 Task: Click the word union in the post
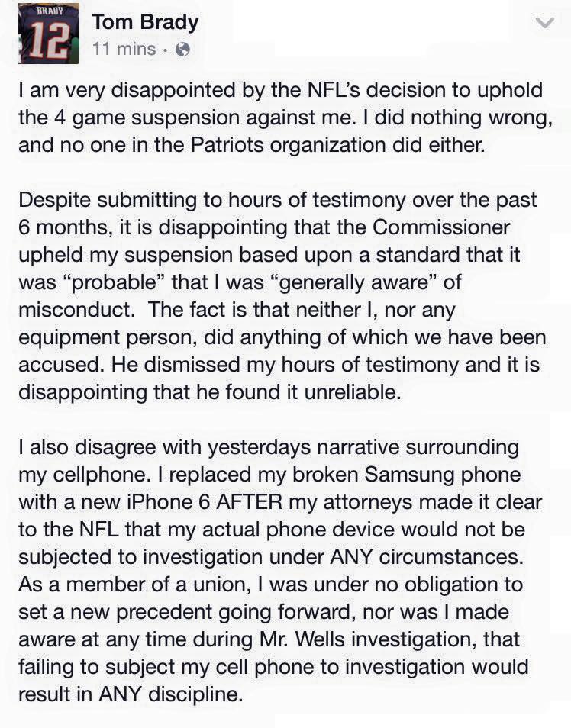pos(220,585)
